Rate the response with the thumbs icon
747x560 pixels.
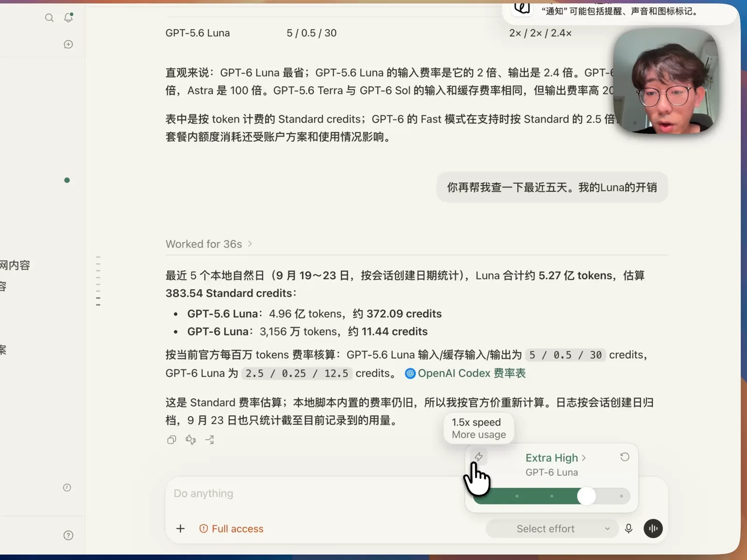point(190,440)
